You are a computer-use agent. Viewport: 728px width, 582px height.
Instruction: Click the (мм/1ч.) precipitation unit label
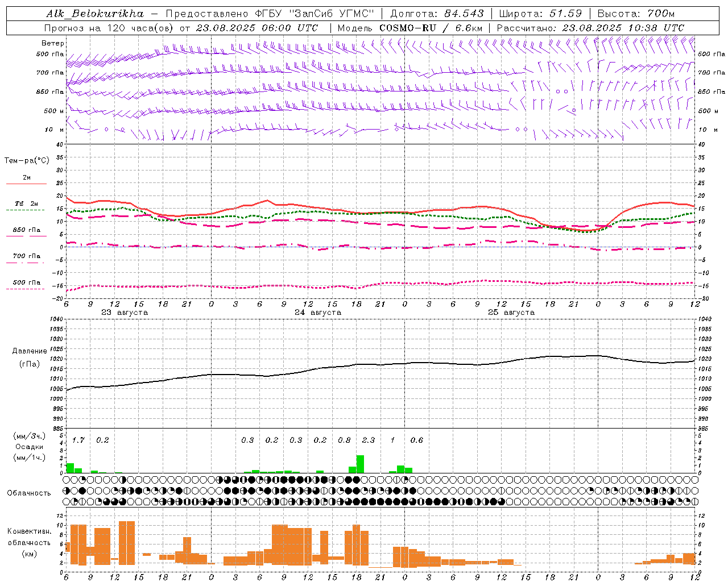tap(29, 458)
